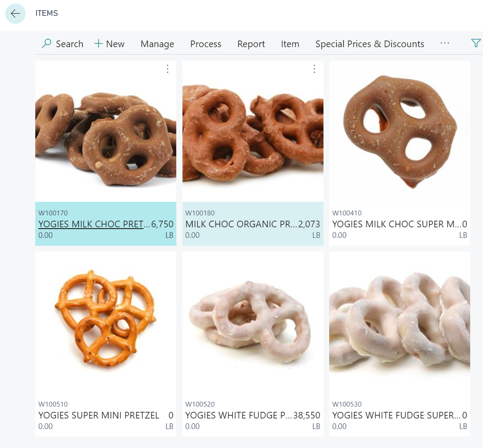Expand the Report menu
Image resolution: width=483 pixels, height=448 pixels.
[x=251, y=44]
